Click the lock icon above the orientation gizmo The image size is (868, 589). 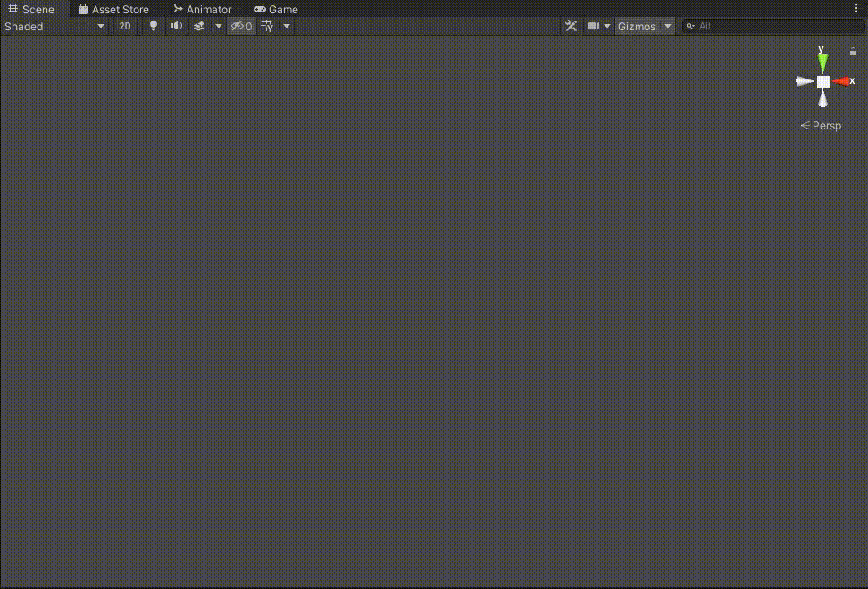[x=853, y=51]
